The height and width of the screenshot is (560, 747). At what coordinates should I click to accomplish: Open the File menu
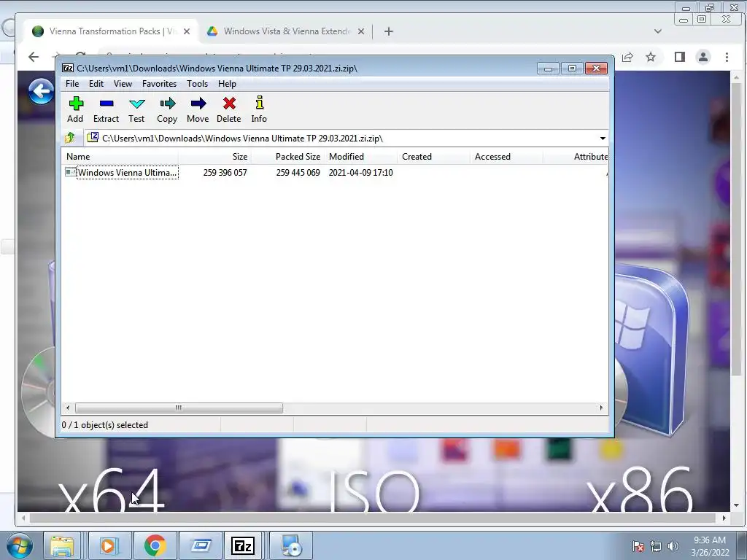72,84
